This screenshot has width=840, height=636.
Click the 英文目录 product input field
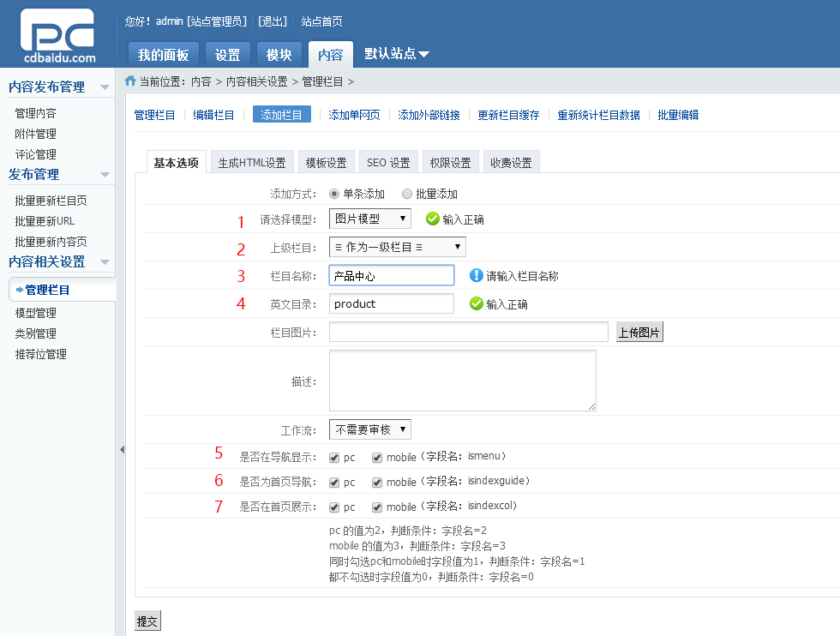[x=392, y=303]
